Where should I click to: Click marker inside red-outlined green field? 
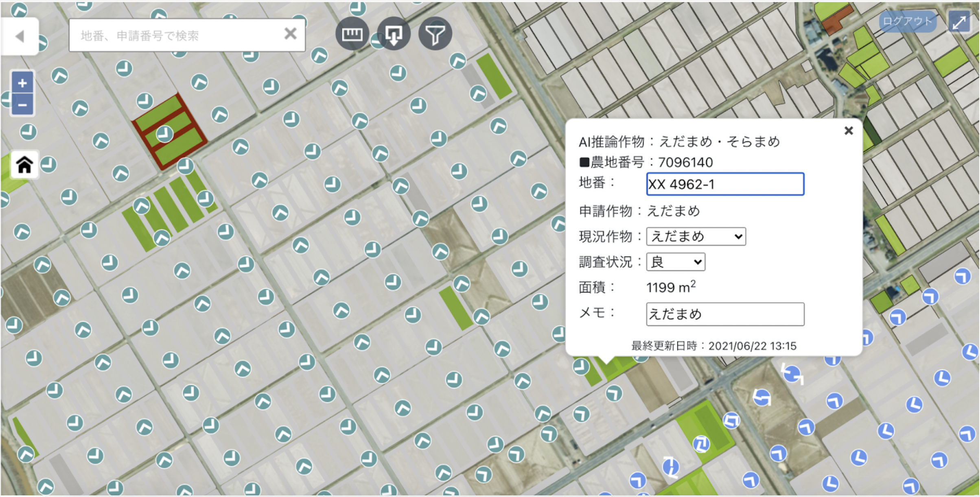164,134
